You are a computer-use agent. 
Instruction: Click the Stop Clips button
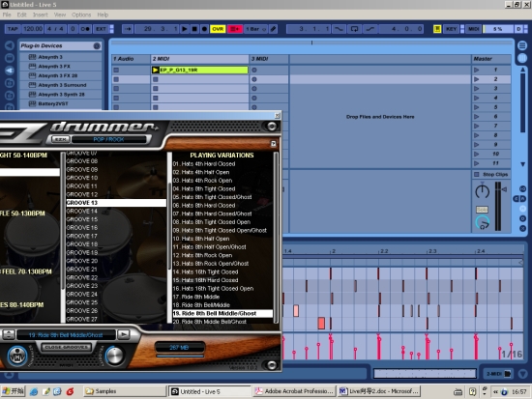(x=491, y=174)
